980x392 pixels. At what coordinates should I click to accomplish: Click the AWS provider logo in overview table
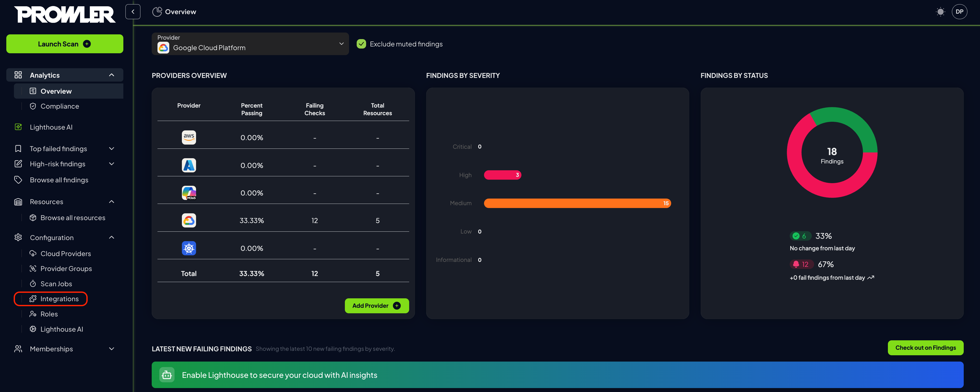click(x=189, y=137)
